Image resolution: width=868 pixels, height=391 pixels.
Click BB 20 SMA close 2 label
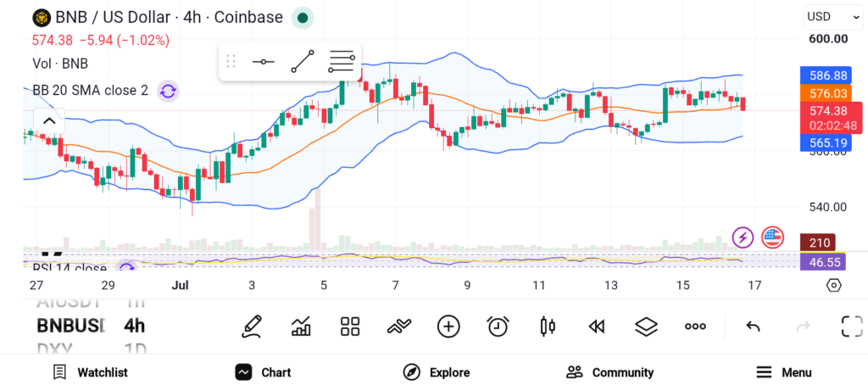coord(90,90)
